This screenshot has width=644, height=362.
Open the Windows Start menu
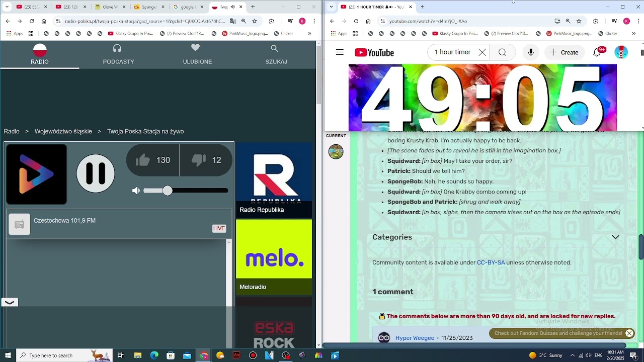(x=8, y=355)
